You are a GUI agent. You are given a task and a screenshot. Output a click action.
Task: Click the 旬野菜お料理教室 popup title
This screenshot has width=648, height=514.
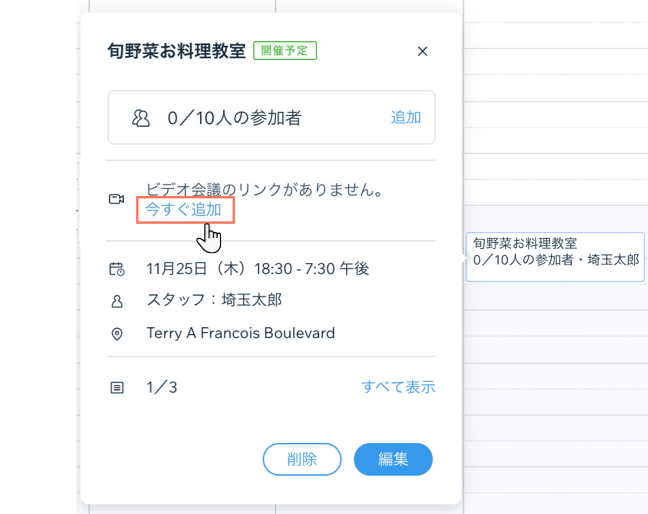pos(176,51)
